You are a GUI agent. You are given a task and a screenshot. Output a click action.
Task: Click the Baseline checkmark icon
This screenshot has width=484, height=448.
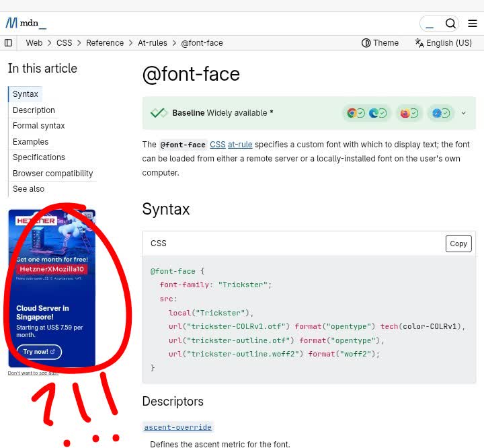[159, 113]
